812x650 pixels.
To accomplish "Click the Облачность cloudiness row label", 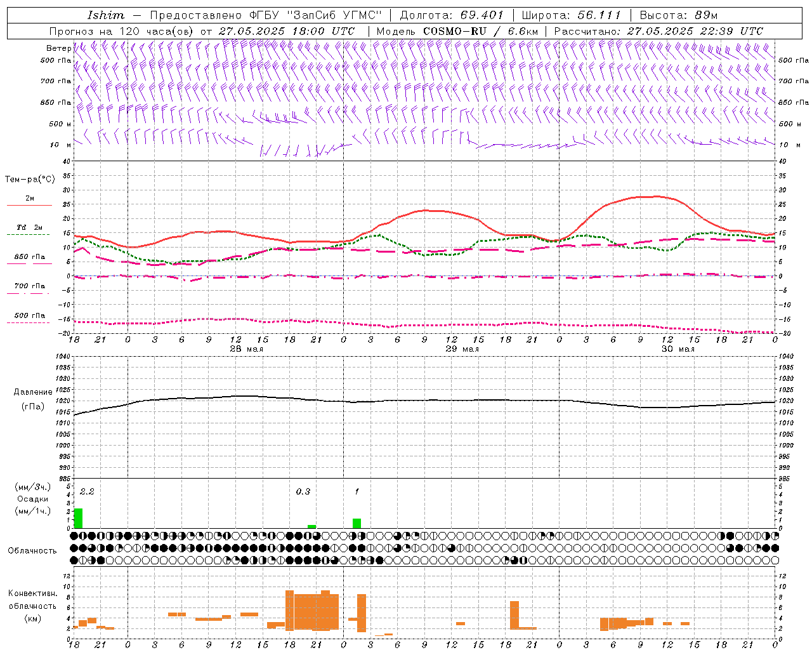I will [32, 550].
